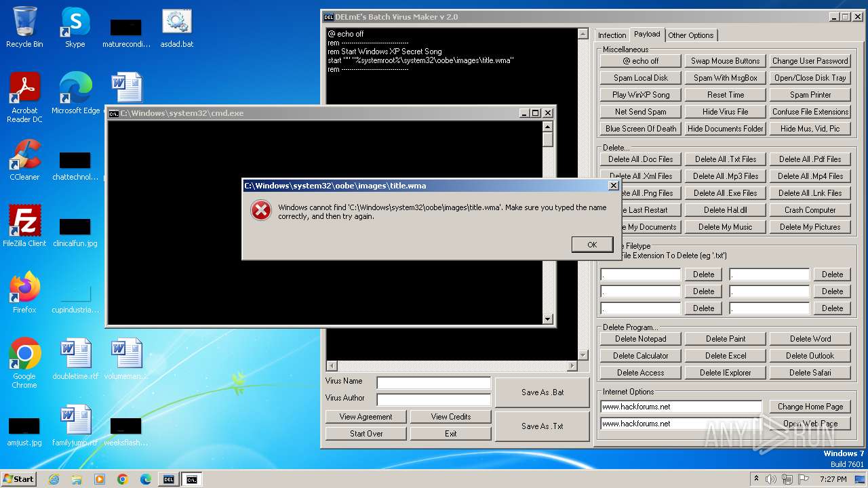Viewport: 868px width, 488px height.
Task: Focus the home page URL field
Action: (682, 407)
